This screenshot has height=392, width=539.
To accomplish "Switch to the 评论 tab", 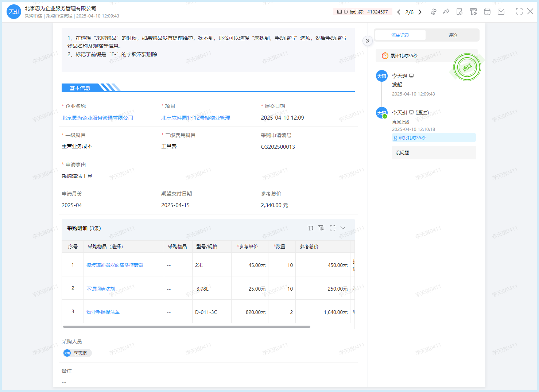I will [x=453, y=35].
